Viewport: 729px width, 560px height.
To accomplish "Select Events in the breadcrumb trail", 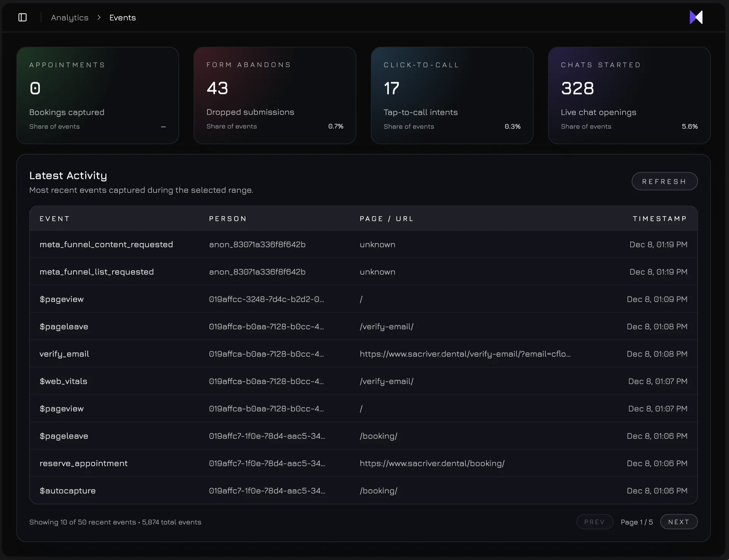I will (x=122, y=17).
